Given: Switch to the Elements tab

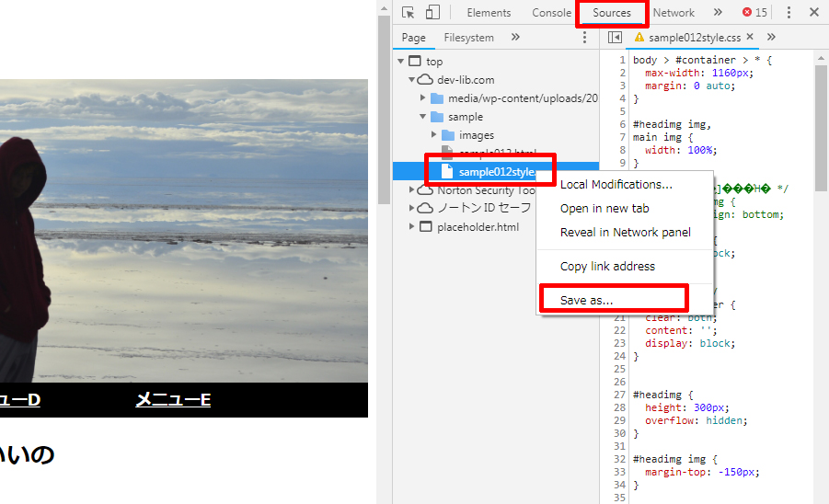Looking at the screenshot, I should pos(489,13).
